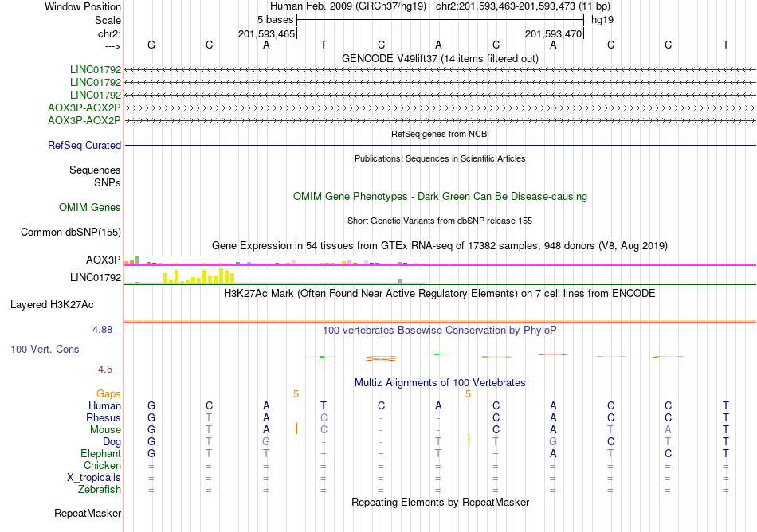This screenshot has height=532, width=757.
Task: Open Repeating Elements by RepeatMasker title
Action: (x=440, y=502)
